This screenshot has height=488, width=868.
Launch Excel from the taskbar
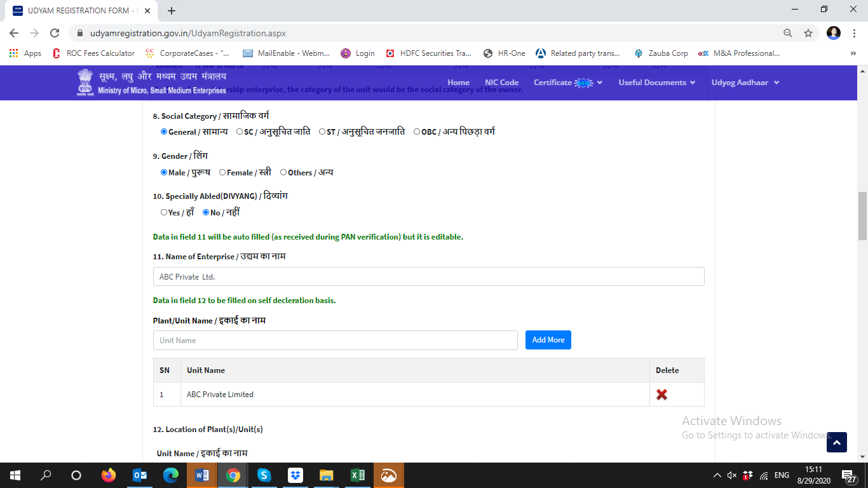coord(357,475)
